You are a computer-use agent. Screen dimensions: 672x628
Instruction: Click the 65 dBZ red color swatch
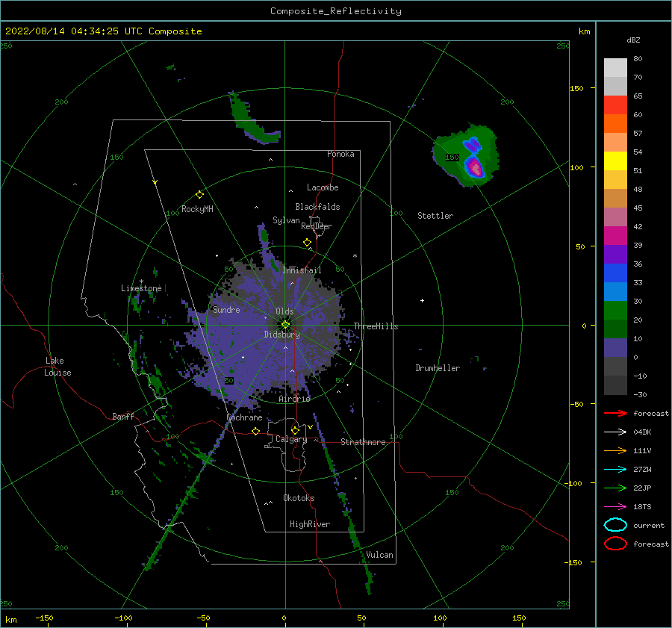coord(615,105)
